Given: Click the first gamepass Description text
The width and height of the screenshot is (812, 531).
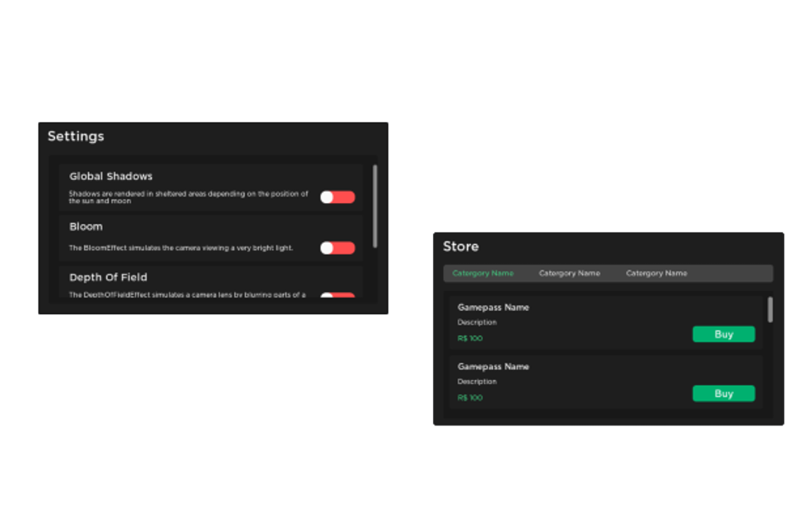Looking at the screenshot, I should tap(477, 322).
